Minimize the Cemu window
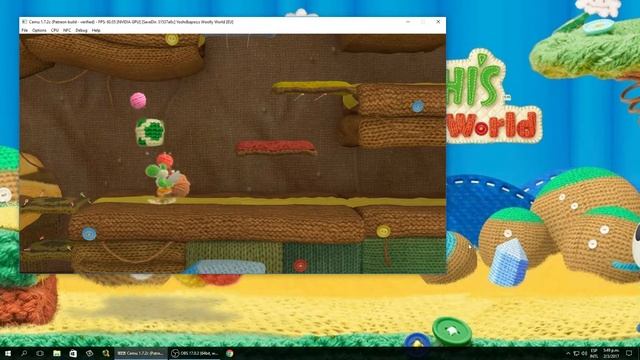Screen dimensions: 640x360 (x=408, y=22)
